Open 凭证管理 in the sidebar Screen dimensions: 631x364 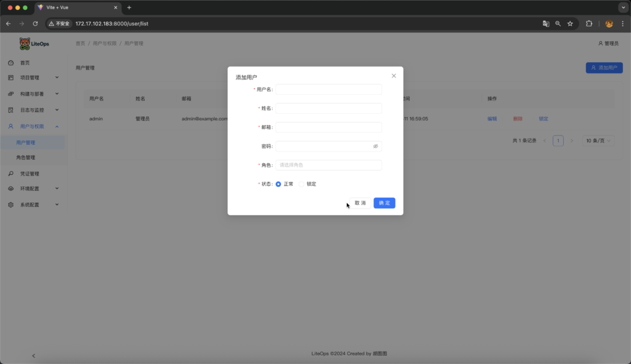click(x=30, y=174)
